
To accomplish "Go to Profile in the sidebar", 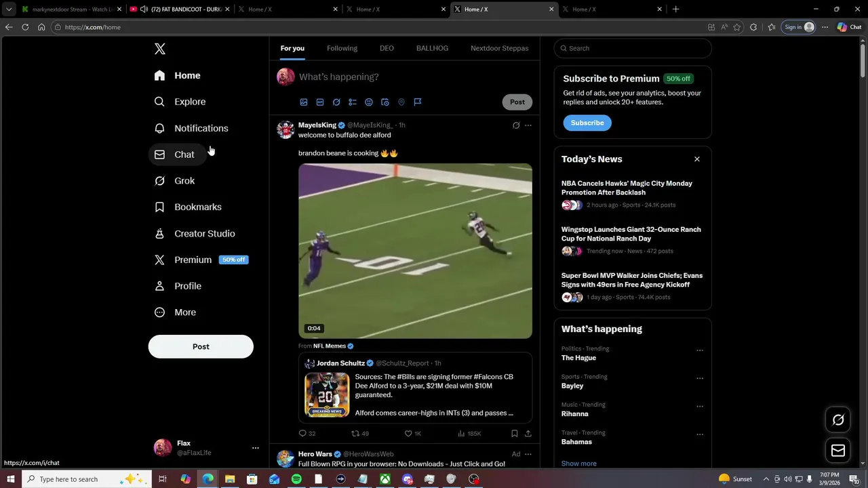I will [x=178, y=286].
